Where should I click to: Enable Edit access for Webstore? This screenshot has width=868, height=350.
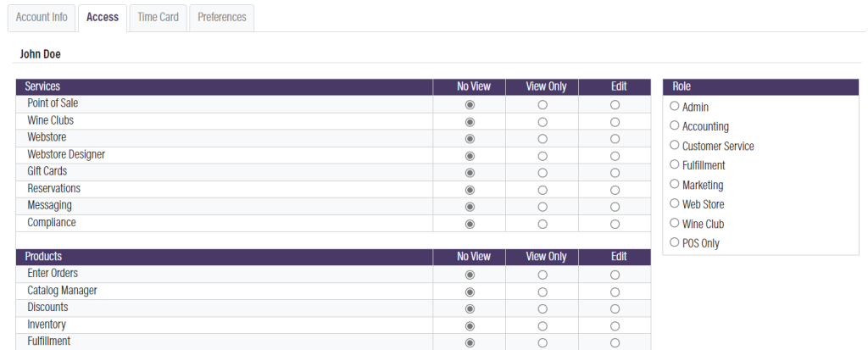(615, 138)
